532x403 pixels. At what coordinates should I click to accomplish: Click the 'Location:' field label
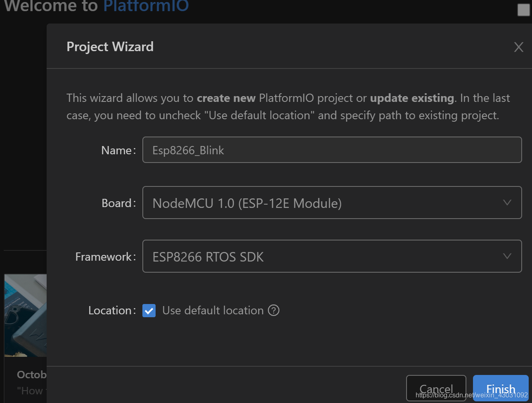click(x=112, y=310)
